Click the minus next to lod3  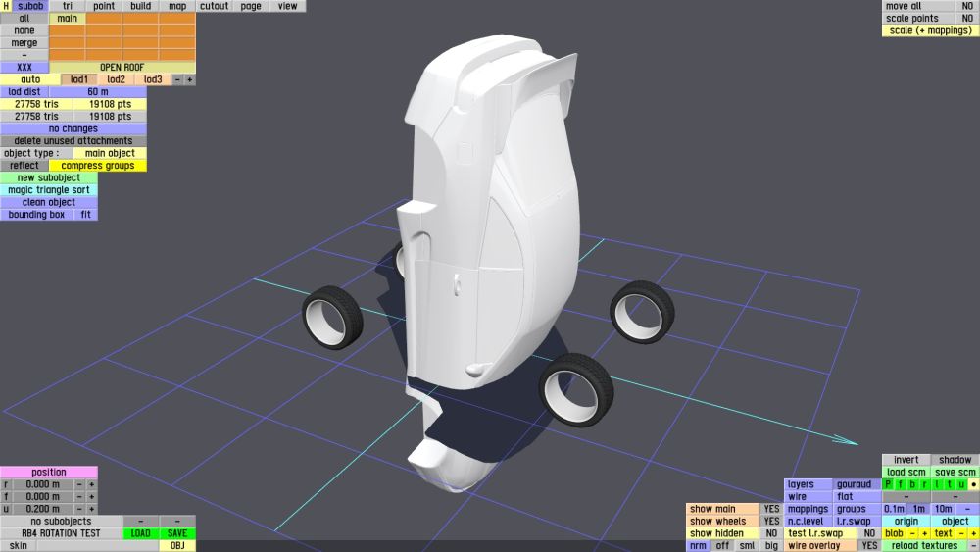177,79
